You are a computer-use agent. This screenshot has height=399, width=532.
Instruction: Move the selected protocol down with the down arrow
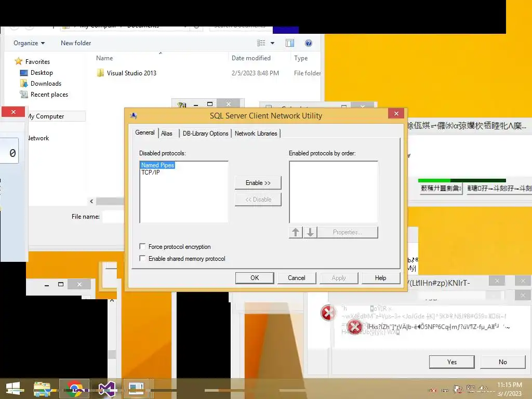tap(310, 232)
